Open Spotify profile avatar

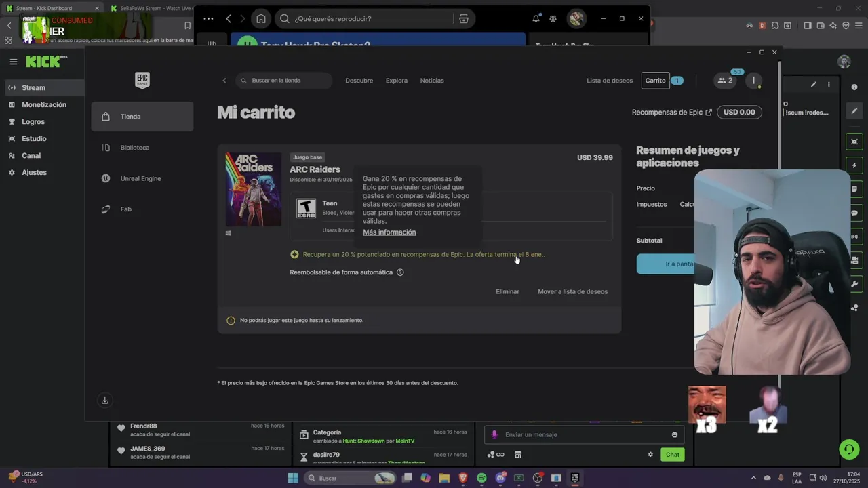tap(576, 18)
